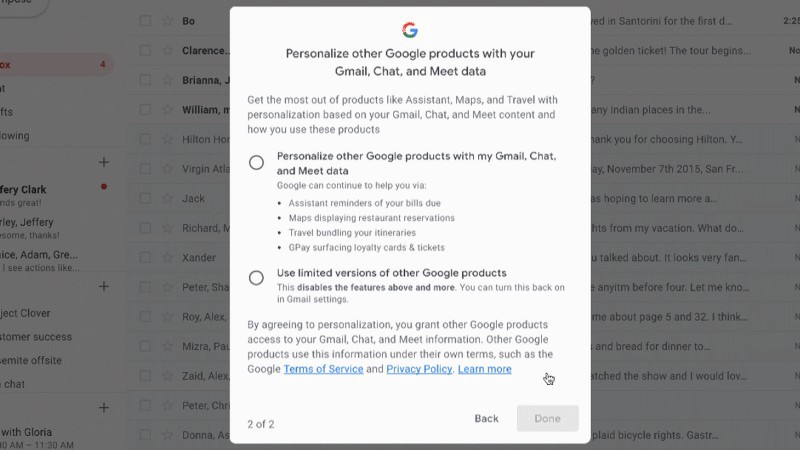
Task: Star the email from Jack
Action: (167, 198)
